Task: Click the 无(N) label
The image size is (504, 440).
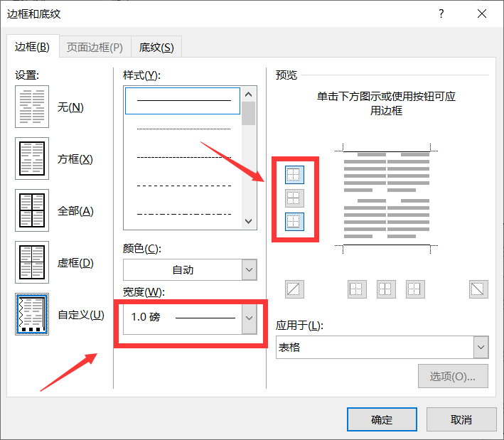Action: [x=70, y=107]
